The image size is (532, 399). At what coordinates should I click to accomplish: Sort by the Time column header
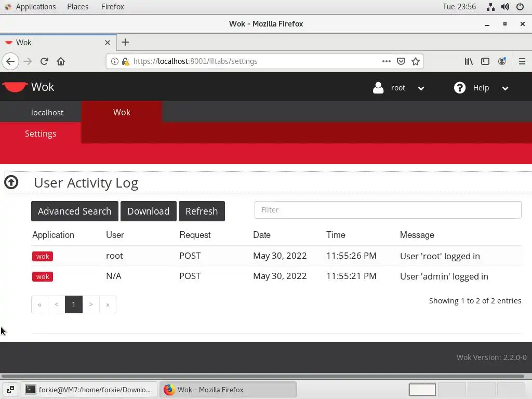(336, 235)
